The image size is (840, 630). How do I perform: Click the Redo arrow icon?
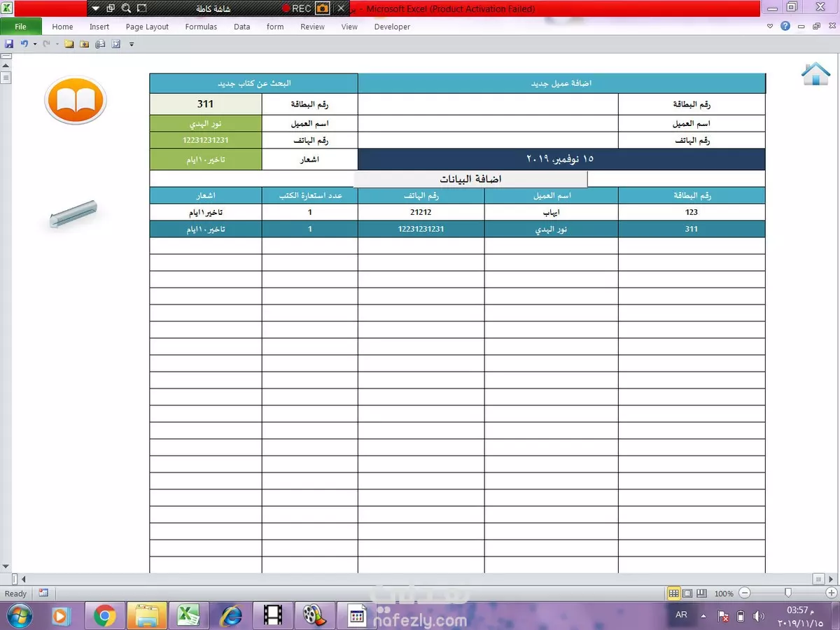click(x=46, y=43)
